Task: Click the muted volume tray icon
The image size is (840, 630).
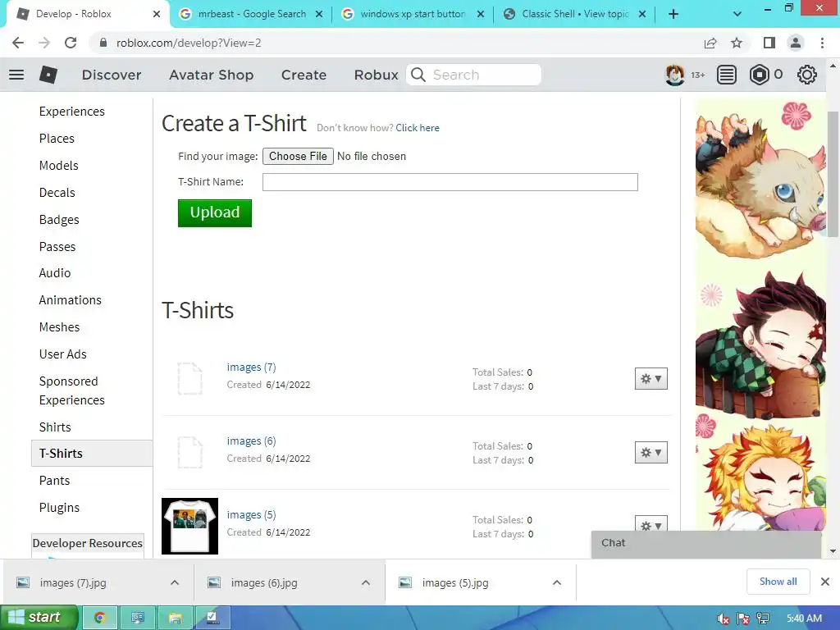Action: pyautogui.click(x=723, y=619)
